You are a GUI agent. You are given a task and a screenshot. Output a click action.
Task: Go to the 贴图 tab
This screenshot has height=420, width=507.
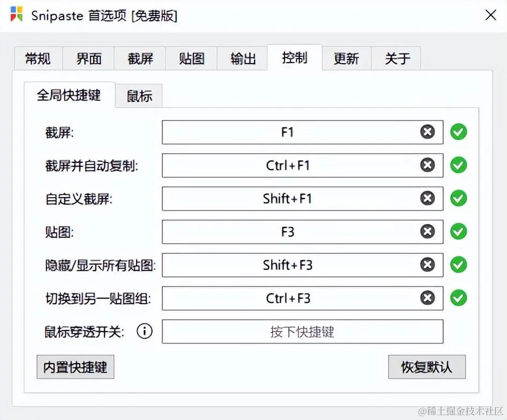click(191, 58)
